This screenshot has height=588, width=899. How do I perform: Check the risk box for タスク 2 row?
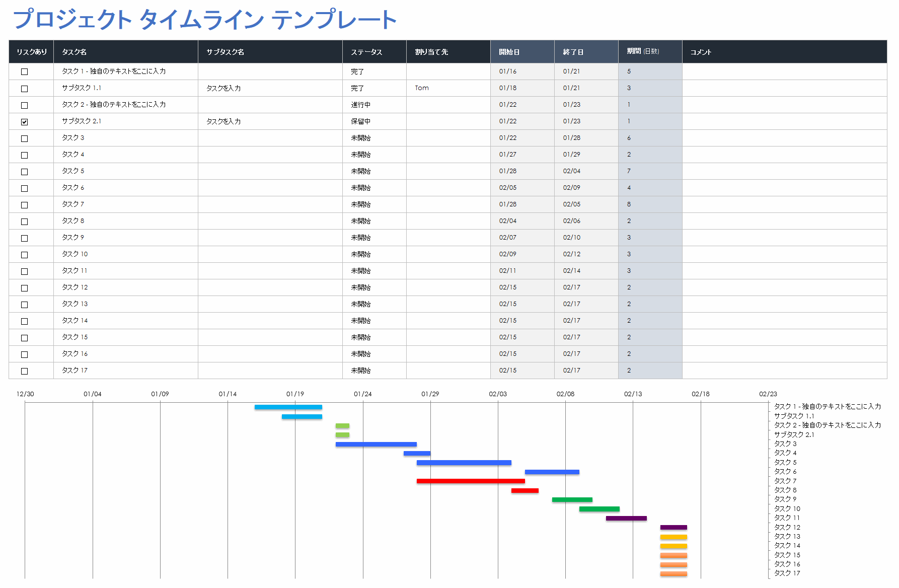coord(24,105)
